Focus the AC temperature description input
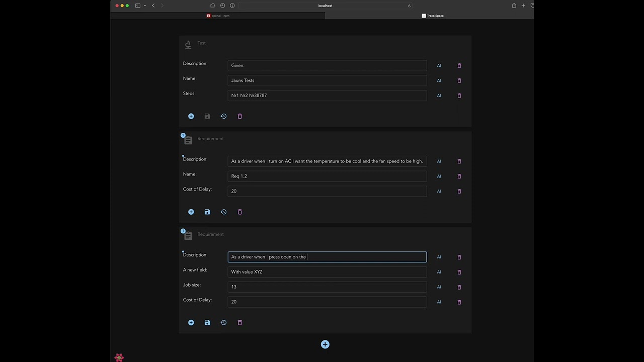This screenshot has height=362, width=644. click(327, 161)
